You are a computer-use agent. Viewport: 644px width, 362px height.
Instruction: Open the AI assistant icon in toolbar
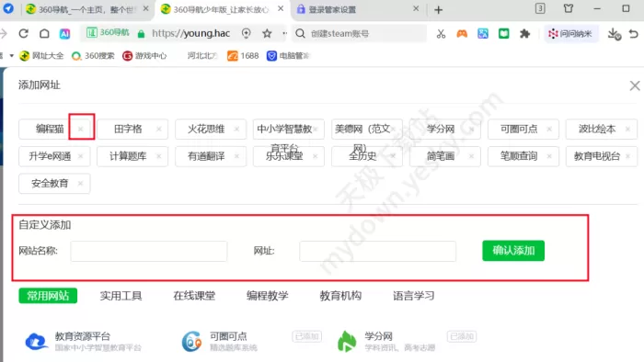point(65,34)
